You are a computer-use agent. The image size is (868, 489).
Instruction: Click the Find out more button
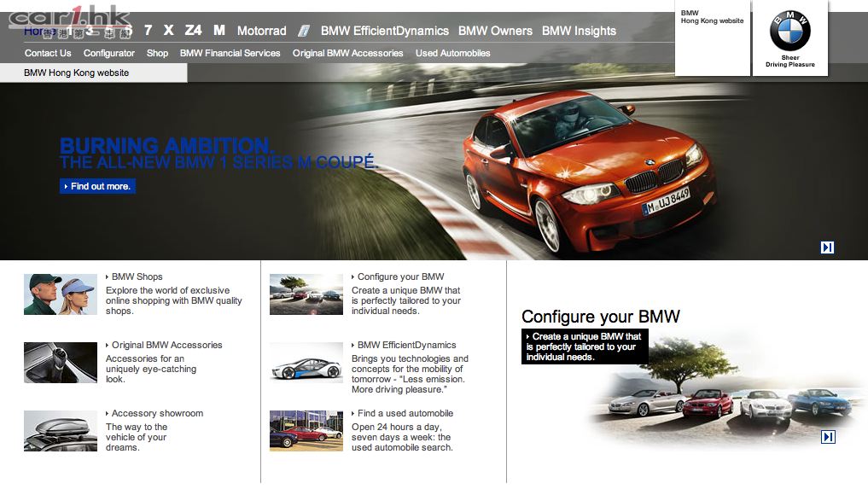[x=97, y=186]
